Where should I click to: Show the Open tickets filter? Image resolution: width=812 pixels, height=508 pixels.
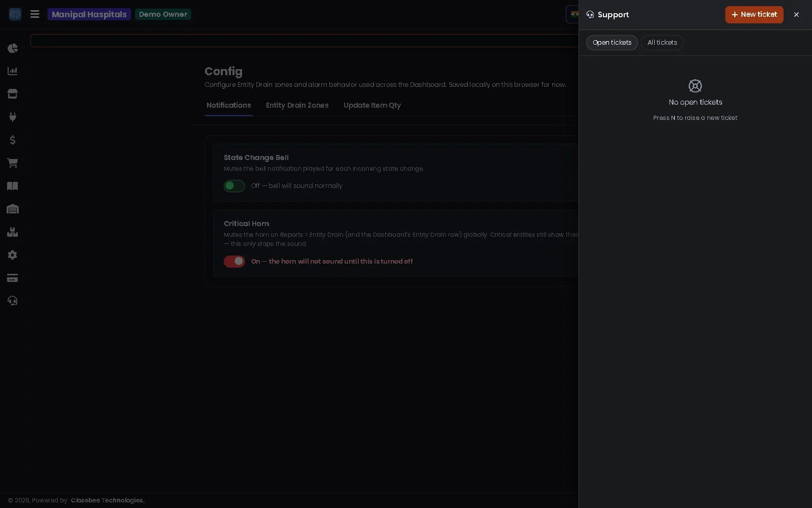(x=612, y=43)
